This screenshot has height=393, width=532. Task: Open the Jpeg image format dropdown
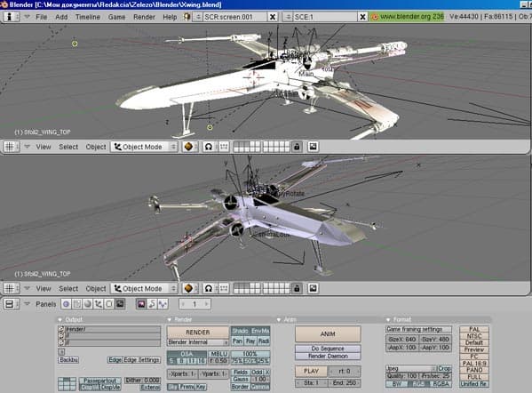pyautogui.click(x=411, y=368)
